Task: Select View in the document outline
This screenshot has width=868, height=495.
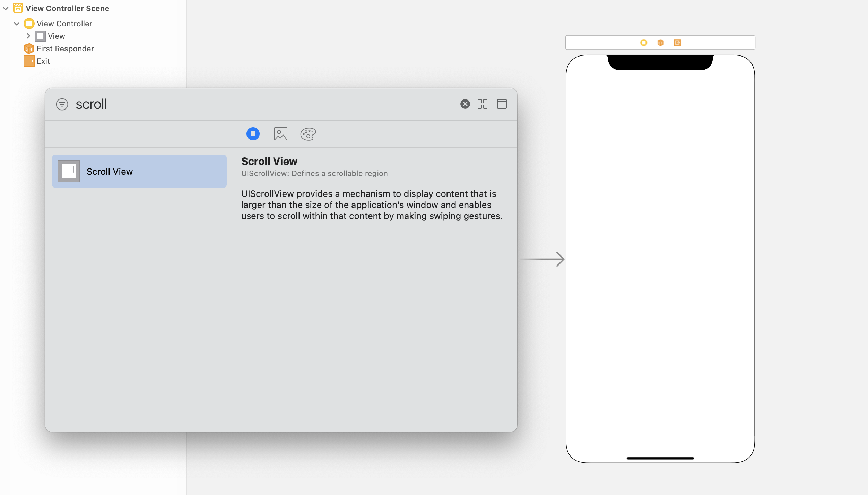Action: click(x=56, y=36)
